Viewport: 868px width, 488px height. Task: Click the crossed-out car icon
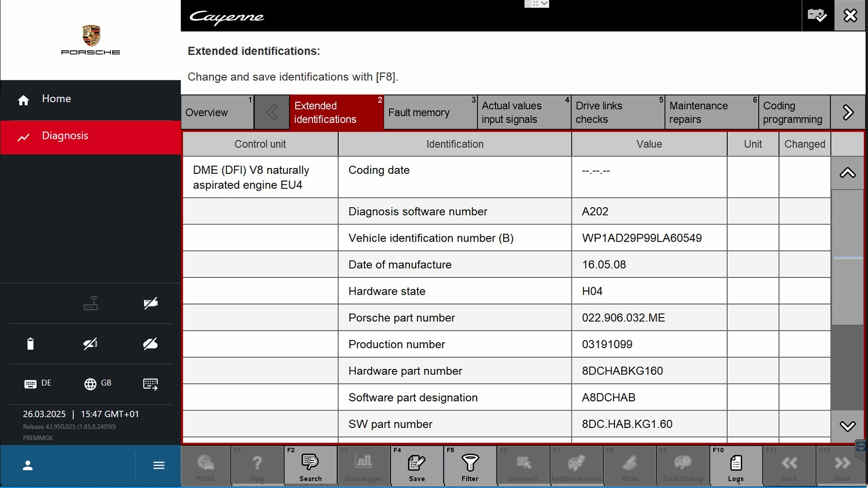[150, 344]
